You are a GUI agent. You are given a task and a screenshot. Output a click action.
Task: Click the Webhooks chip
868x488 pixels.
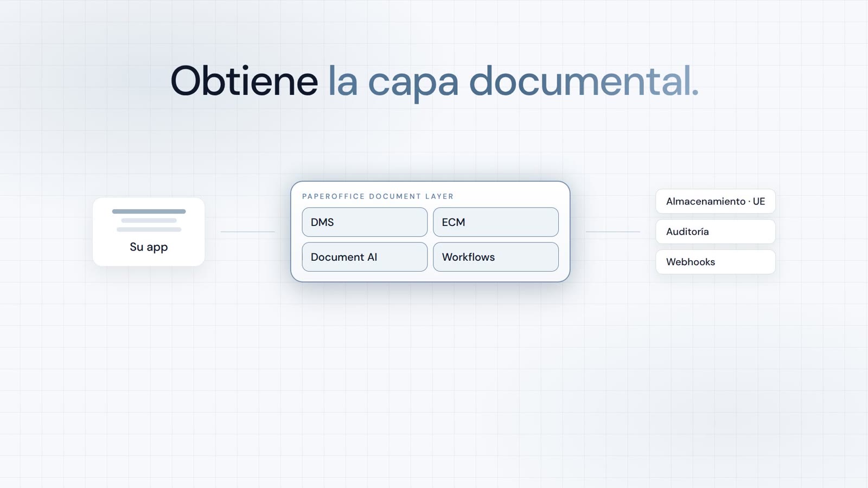(x=716, y=262)
